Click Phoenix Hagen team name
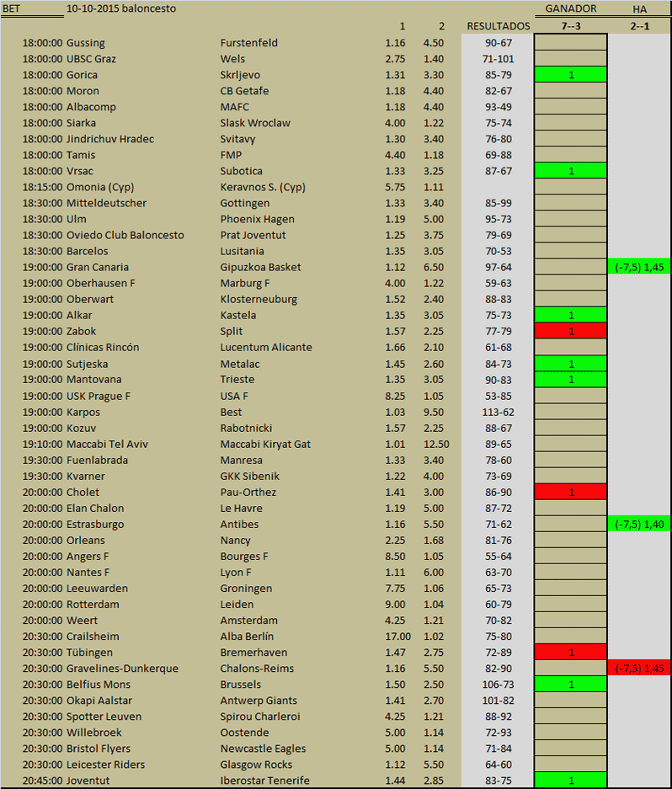The image size is (672, 789). click(x=257, y=219)
